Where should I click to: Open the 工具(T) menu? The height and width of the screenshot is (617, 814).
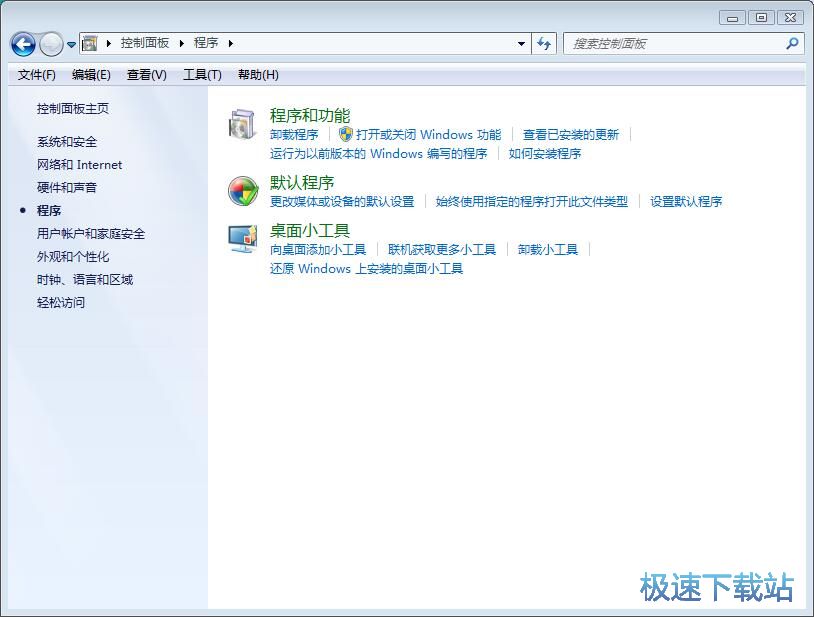coord(202,75)
